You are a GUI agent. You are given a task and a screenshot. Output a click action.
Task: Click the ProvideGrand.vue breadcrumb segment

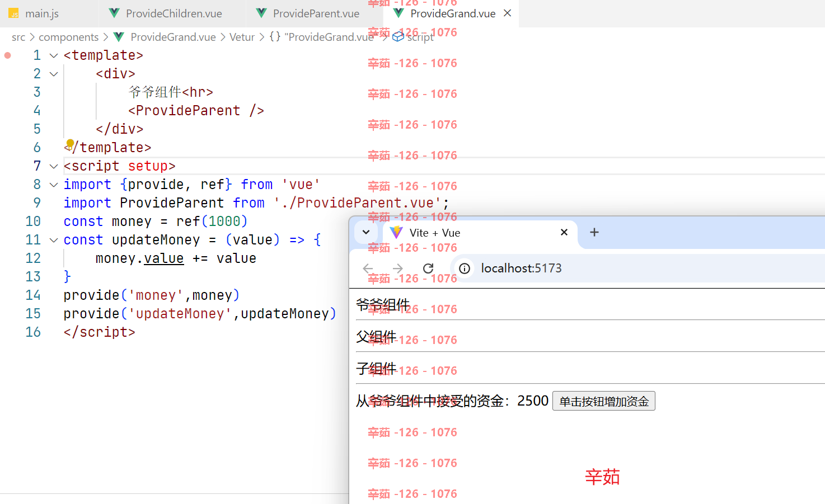[173, 37]
